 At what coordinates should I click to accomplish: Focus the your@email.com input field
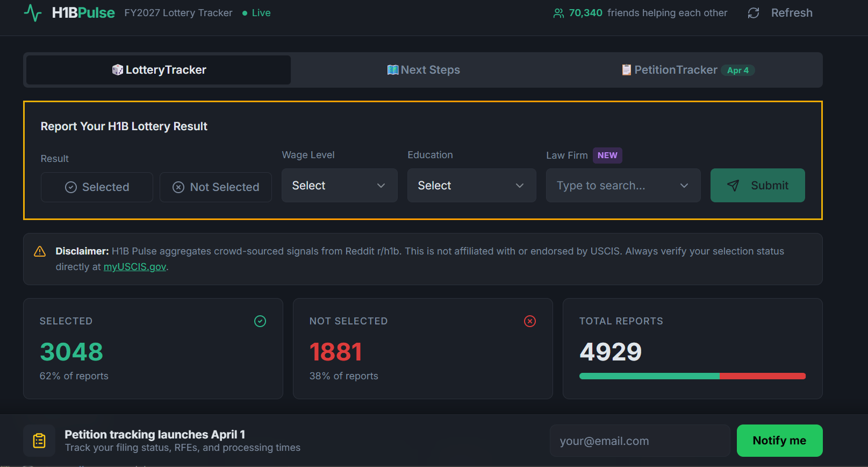[640, 441]
